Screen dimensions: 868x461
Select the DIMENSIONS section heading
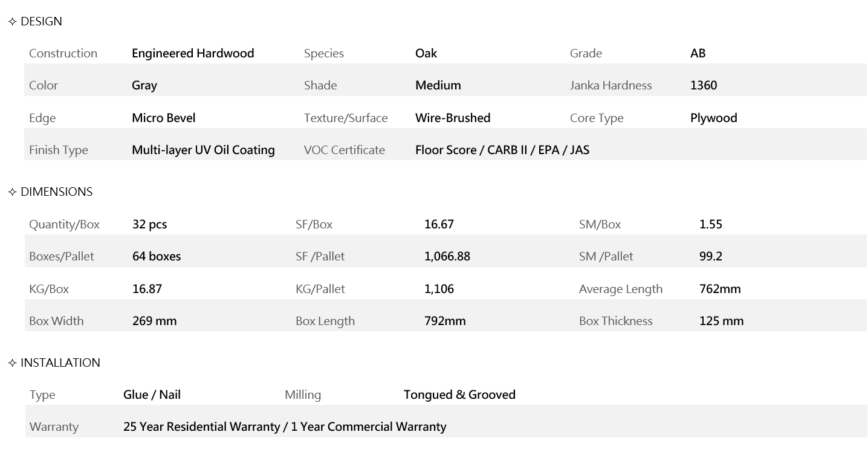tap(56, 192)
